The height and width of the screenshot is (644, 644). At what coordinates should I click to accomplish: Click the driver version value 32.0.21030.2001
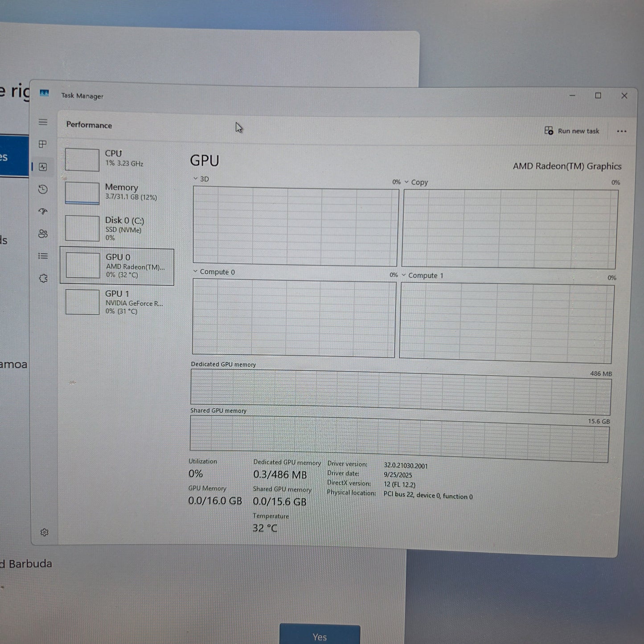tap(406, 466)
